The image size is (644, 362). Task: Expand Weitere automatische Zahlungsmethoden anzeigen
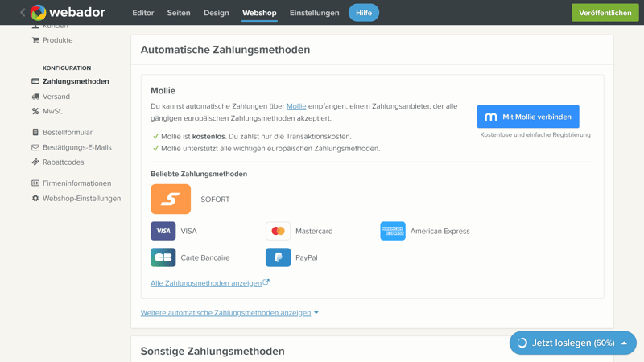pyautogui.click(x=229, y=313)
